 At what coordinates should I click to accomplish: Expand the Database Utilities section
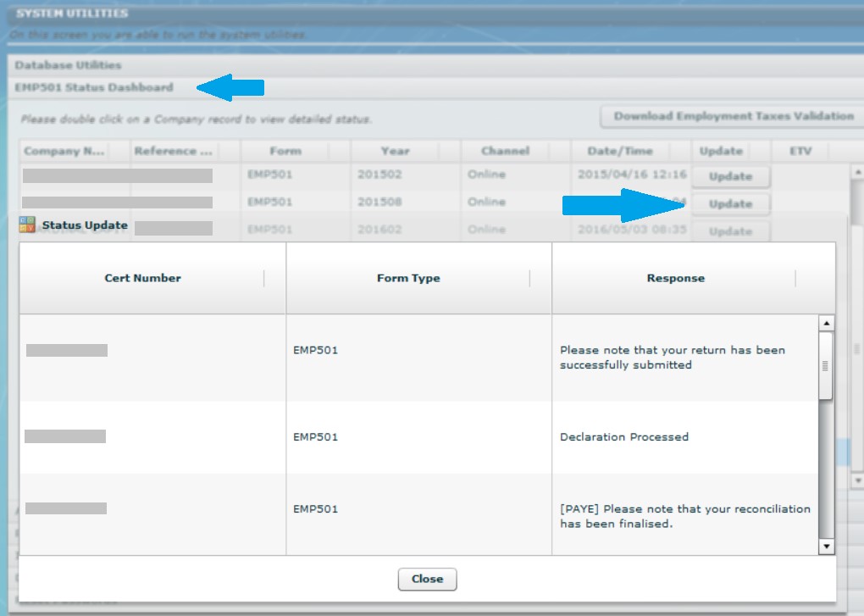coord(68,65)
